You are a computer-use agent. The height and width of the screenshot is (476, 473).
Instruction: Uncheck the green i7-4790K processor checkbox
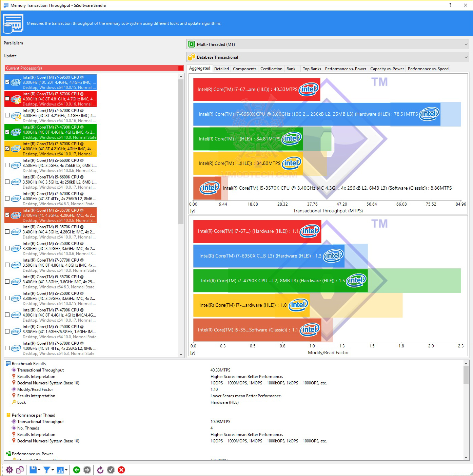pyautogui.click(x=7, y=132)
